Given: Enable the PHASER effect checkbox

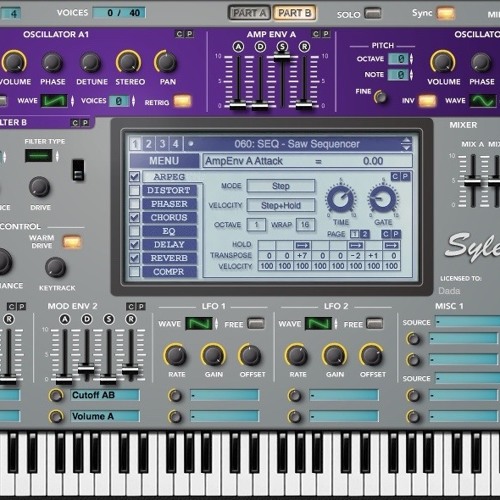Looking at the screenshot, I should 134,204.
